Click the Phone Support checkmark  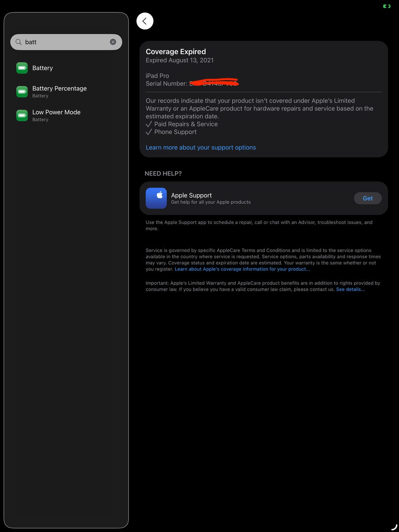[x=149, y=132]
